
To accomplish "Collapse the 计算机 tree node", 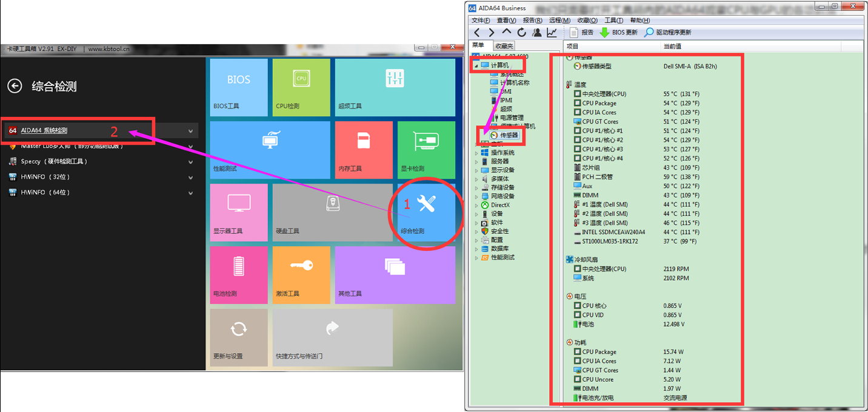I will (476, 65).
